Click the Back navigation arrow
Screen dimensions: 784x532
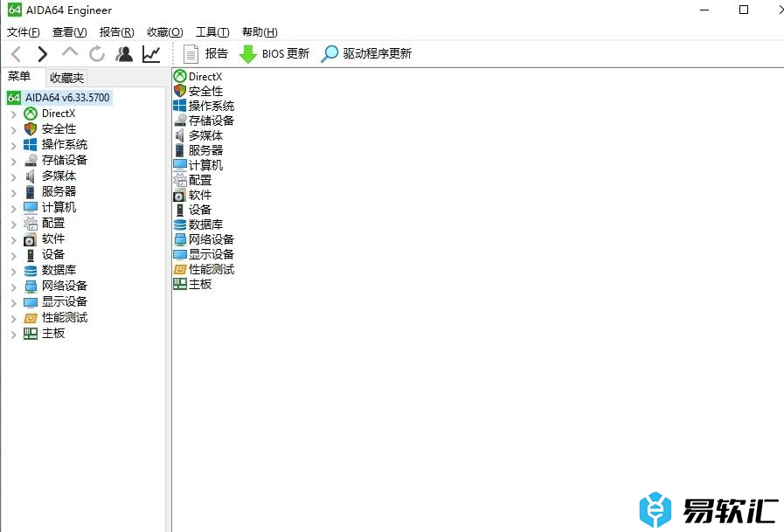(x=16, y=54)
